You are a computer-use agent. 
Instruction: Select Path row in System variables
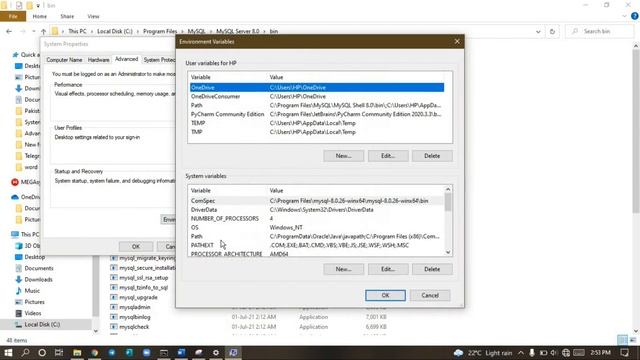(x=317, y=236)
